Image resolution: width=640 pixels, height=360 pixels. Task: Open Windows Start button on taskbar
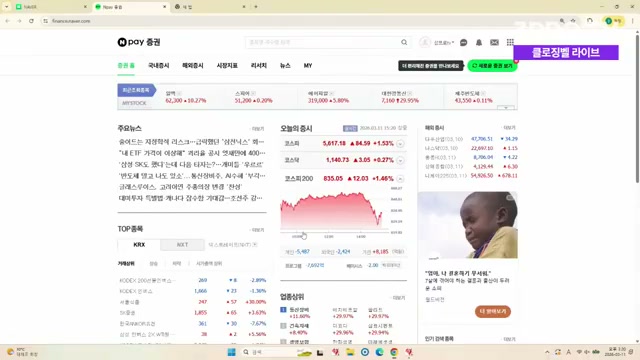pos(231,352)
